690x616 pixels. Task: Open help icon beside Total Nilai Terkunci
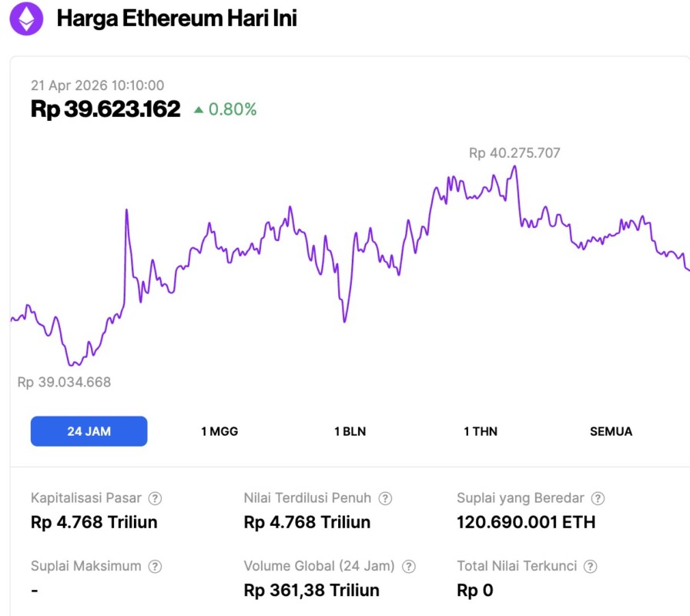click(x=591, y=567)
